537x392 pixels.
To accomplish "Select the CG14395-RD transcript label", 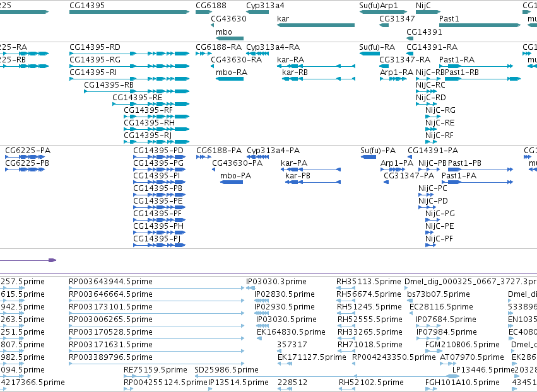I will point(95,47).
